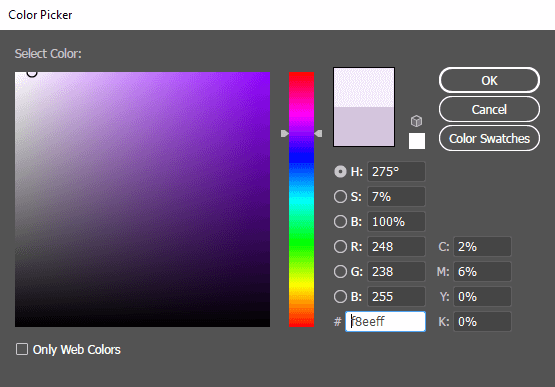Pick a color in the saturation-brightness field
555x387 pixels.
click(142, 199)
